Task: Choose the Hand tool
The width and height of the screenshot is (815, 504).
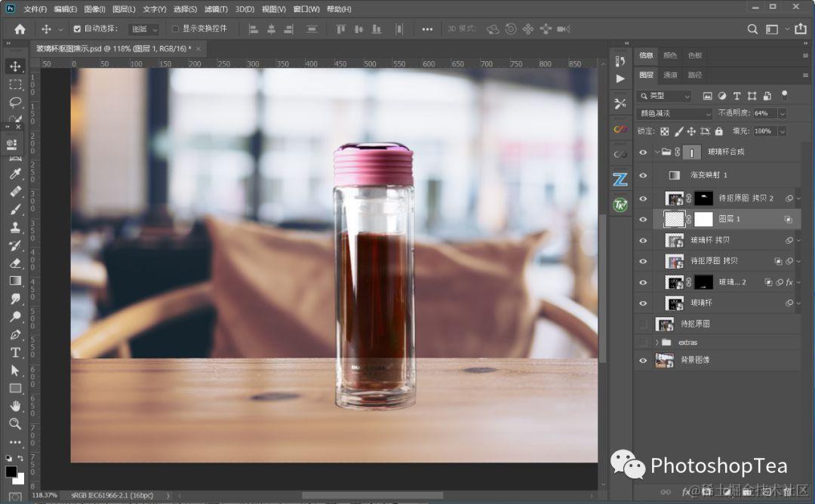Action: pos(15,406)
